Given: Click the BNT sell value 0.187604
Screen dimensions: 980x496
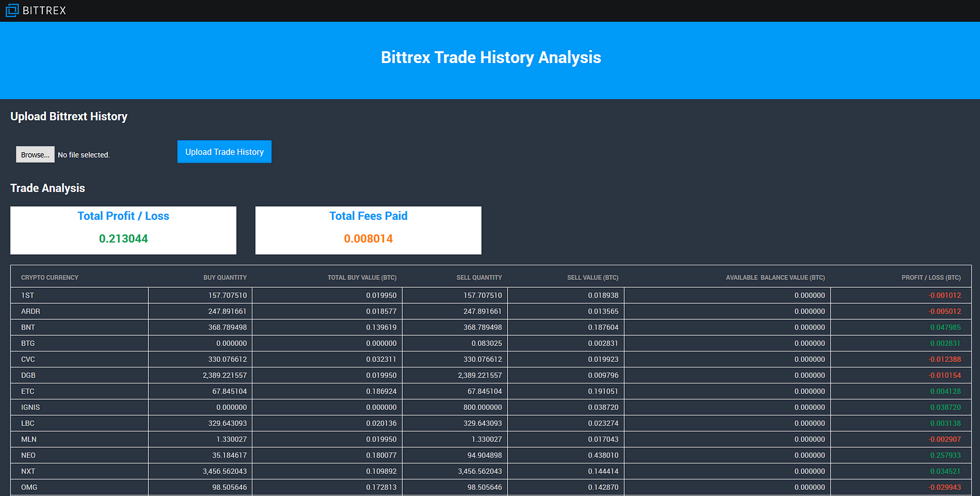Looking at the screenshot, I should click(x=603, y=327).
